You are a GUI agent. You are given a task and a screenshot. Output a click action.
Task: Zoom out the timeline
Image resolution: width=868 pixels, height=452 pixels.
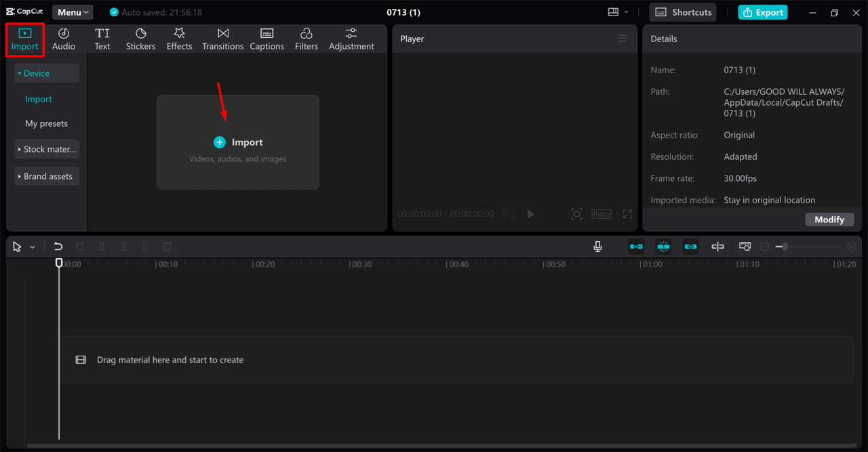765,247
